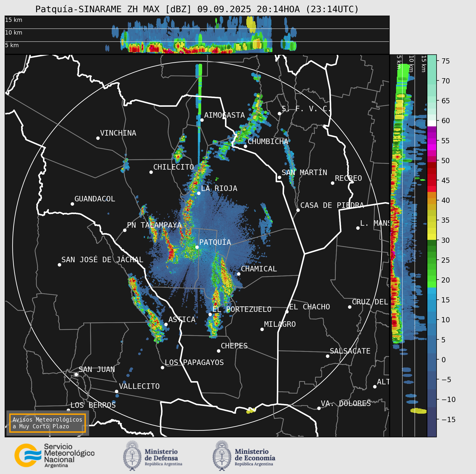Click the radar image title text
This screenshot has width=476, height=474.
tap(197, 9)
